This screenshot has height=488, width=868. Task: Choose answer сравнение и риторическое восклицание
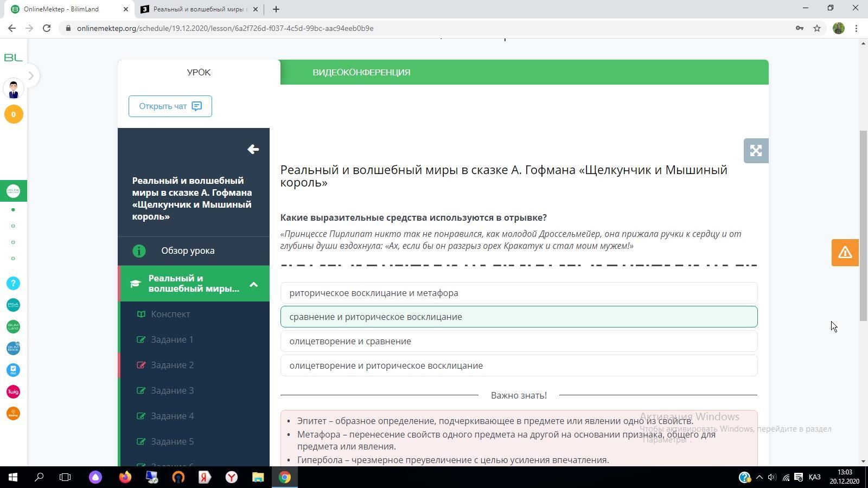tap(519, 317)
